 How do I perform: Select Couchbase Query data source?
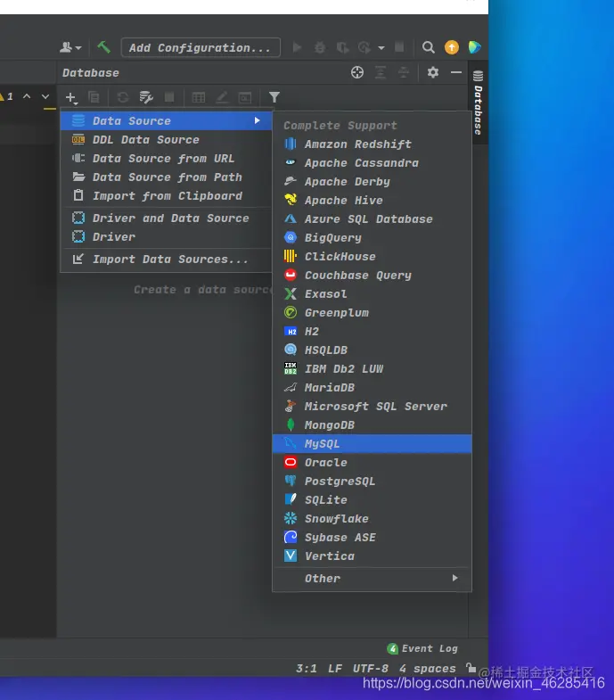pyautogui.click(x=372, y=276)
